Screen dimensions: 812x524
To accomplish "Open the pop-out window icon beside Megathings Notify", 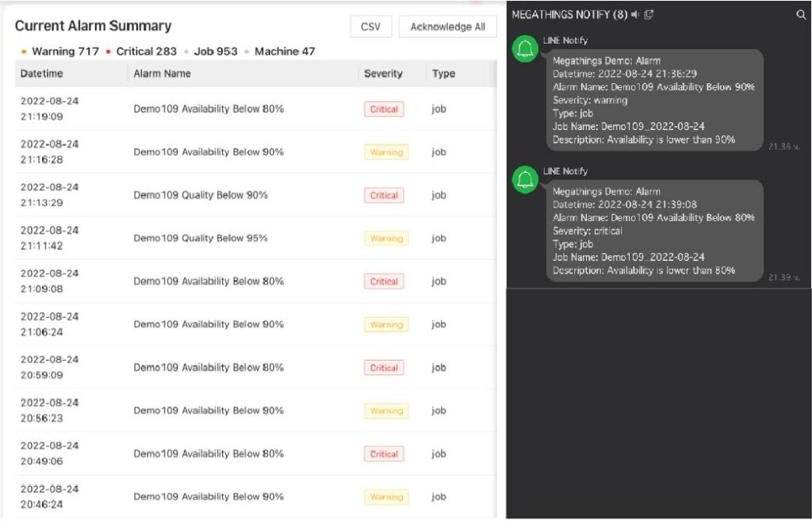I will (x=649, y=14).
